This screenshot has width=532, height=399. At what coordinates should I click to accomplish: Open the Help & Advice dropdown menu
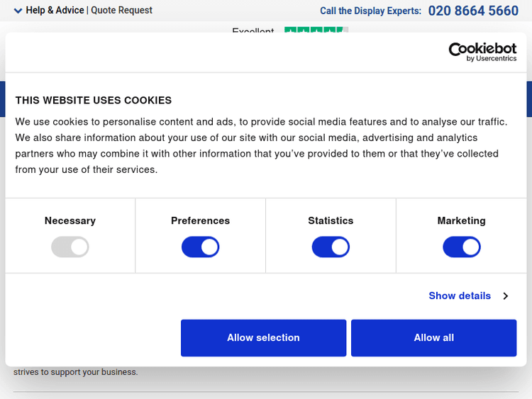(55, 11)
